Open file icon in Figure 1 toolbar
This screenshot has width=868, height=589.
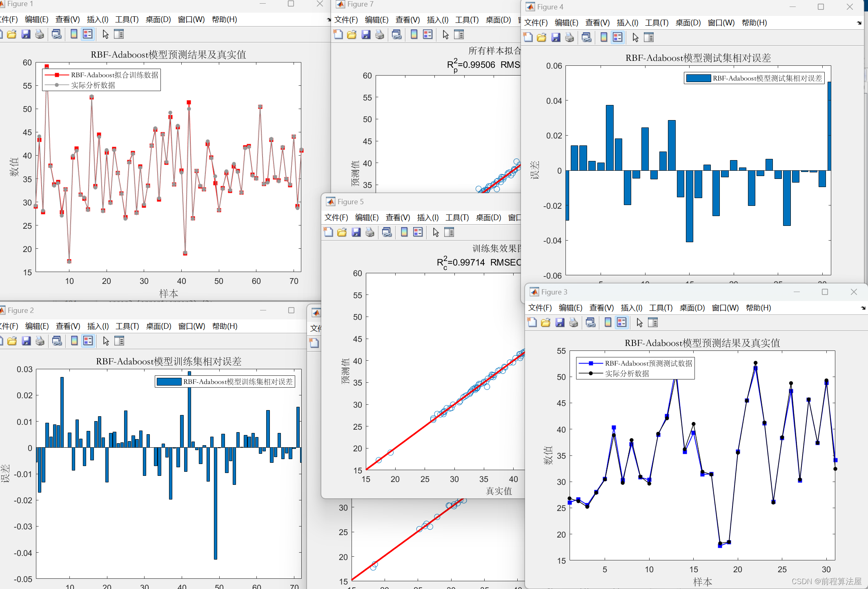coord(12,34)
